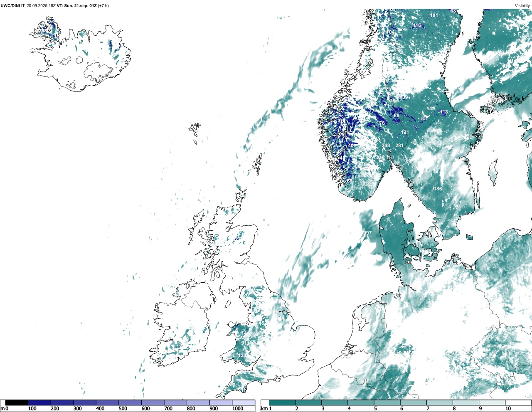Click the '113' visibility value on map

[x=444, y=112]
